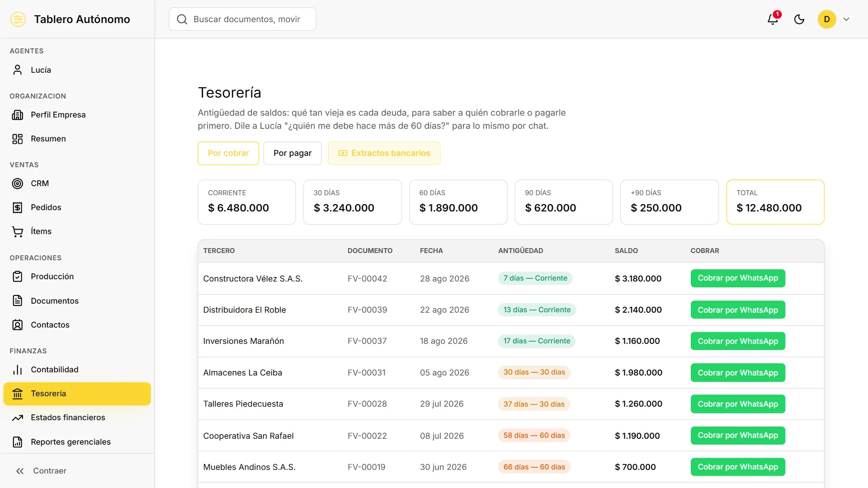Open the Estados financieros trend icon

click(x=17, y=418)
